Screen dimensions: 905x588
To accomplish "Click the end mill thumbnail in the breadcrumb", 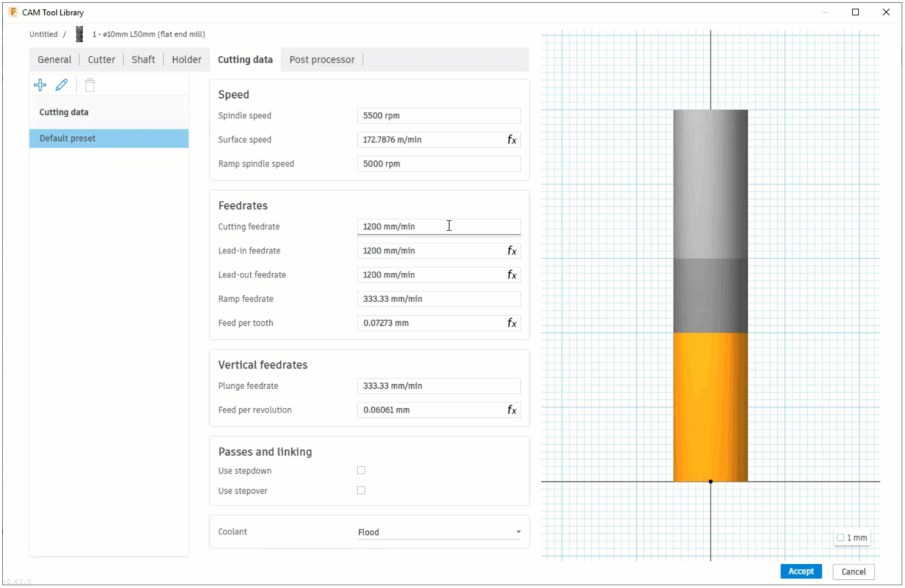I will click(x=78, y=34).
